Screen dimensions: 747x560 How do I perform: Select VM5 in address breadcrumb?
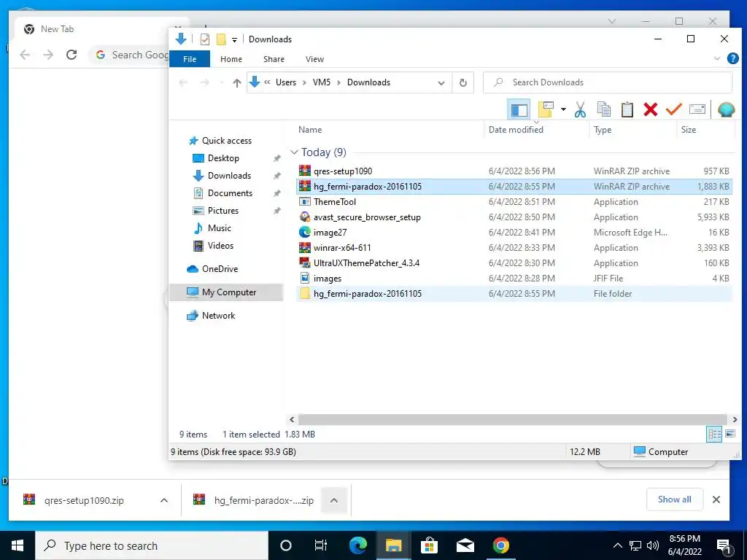coord(322,82)
